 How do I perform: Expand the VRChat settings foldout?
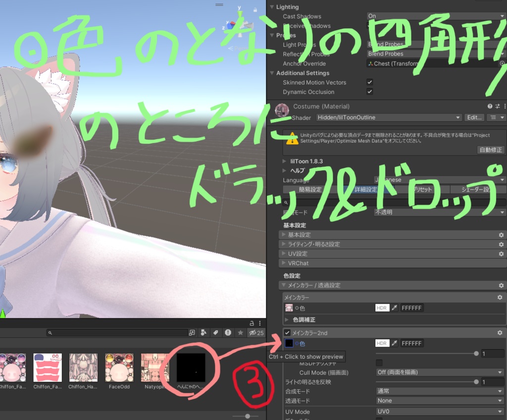(284, 263)
